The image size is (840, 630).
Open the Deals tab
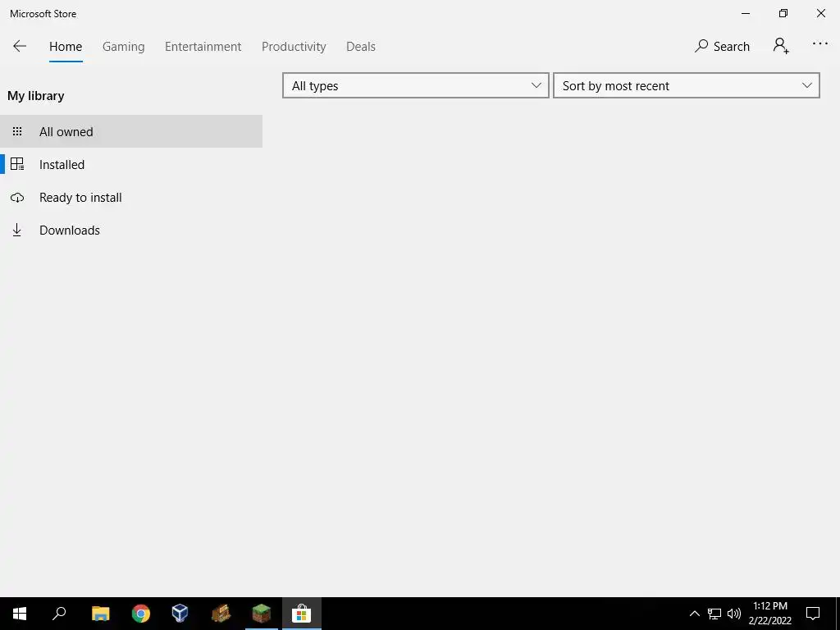point(361,47)
